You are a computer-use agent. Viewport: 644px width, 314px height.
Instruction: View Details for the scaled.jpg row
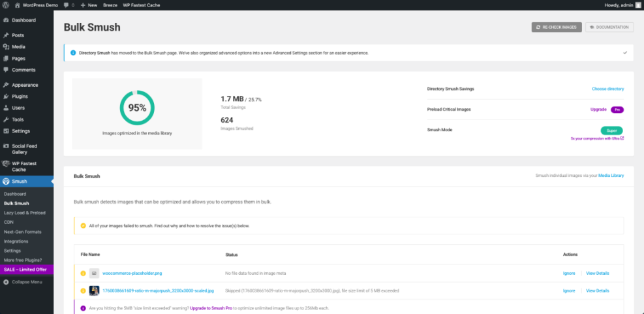(x=598, y=290)
